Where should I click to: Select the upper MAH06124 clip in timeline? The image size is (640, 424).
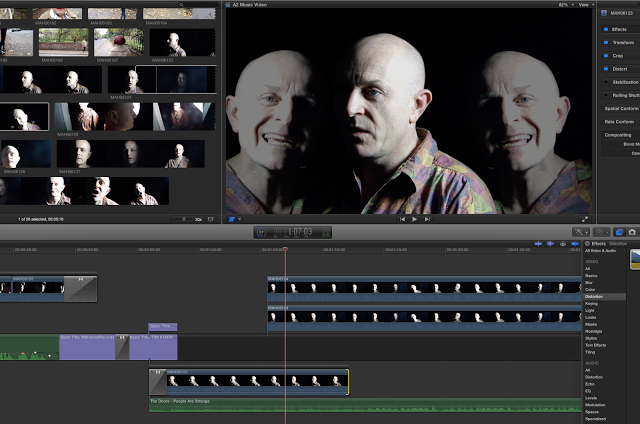pyautogui.click(x=424, y=289)
